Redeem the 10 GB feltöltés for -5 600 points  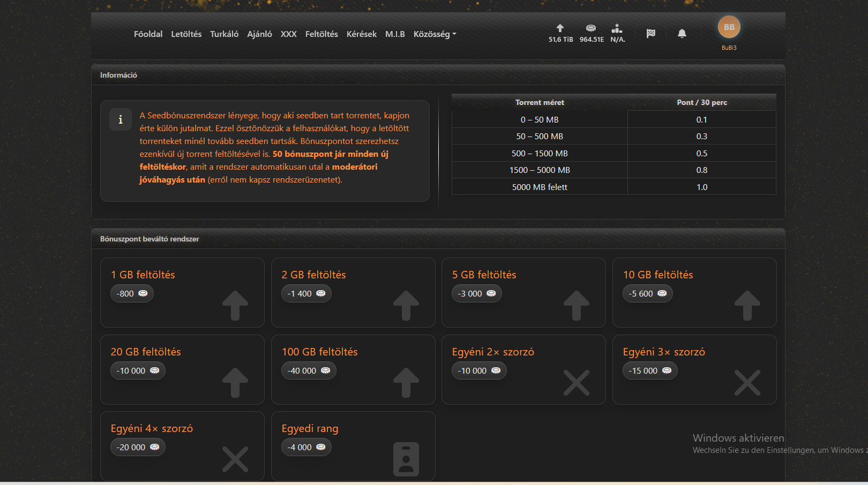(x=694, y=292)
